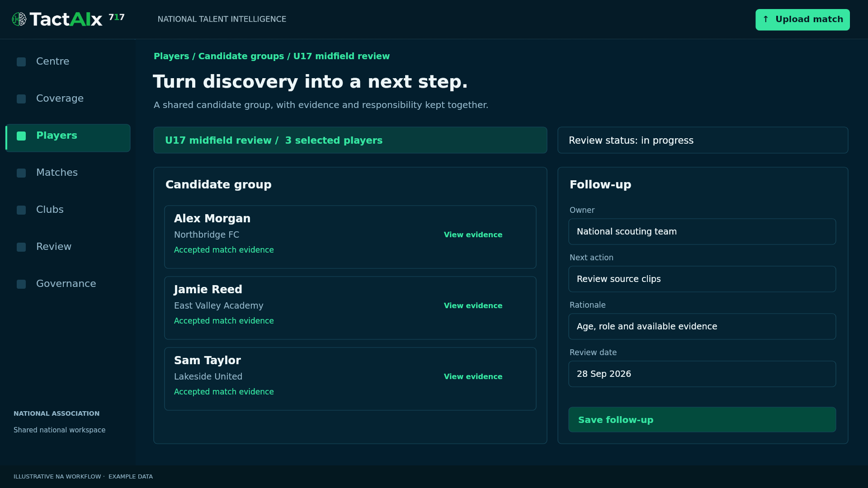Click Accepted match evidence under Alex Morgan

point(224,250)
